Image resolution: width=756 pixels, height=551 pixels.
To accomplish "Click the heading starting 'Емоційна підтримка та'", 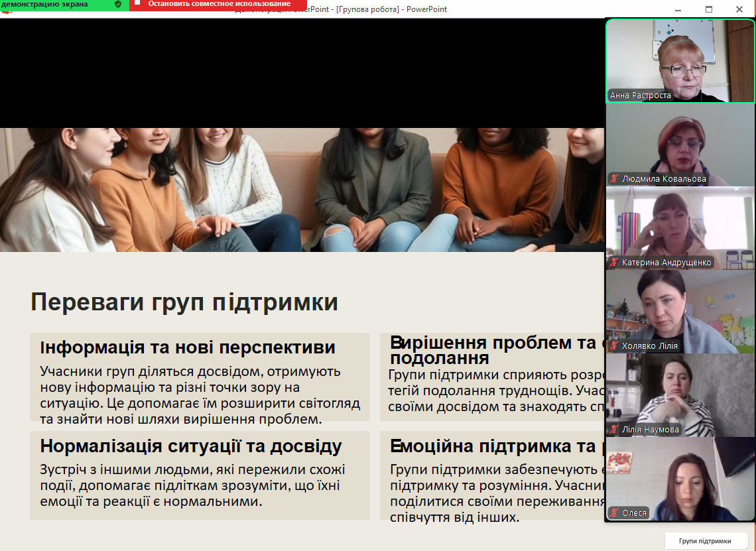I will tap(497, 446).
